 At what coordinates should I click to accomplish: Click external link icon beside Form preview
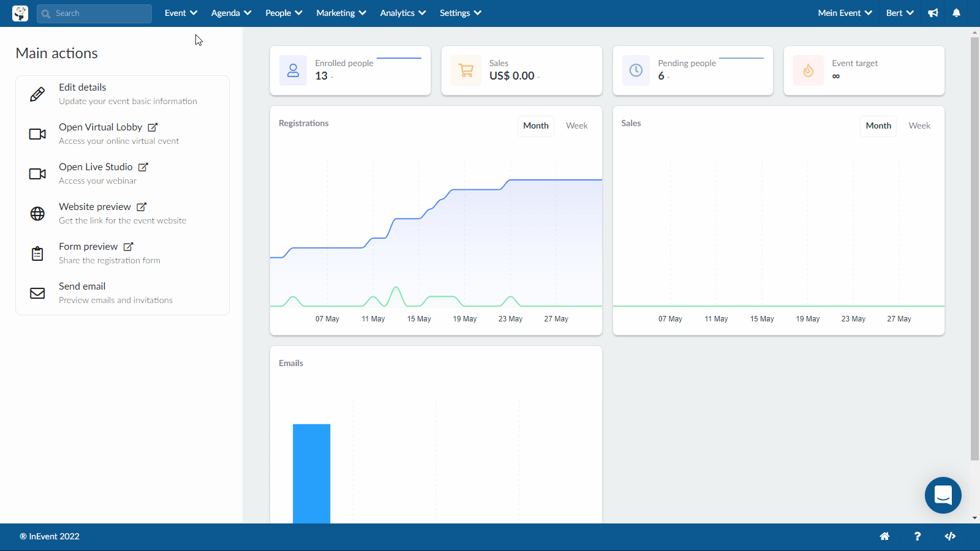(x=129, y=247)
